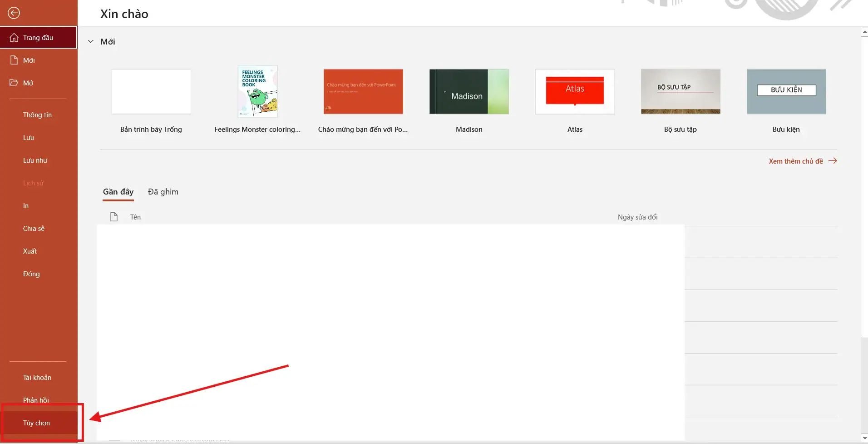Select the Gần đây tab
The height and width of the screenshot is (444, 868).
pos(118,191)
